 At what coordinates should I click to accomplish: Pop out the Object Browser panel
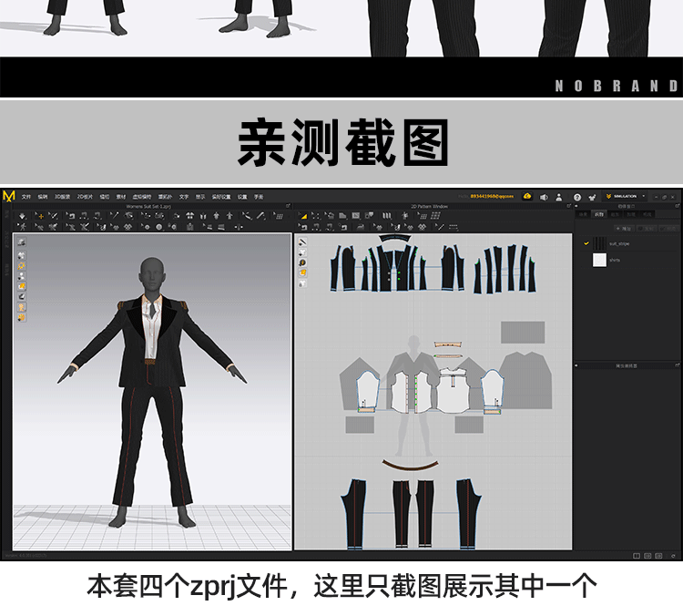pos(677,206)
